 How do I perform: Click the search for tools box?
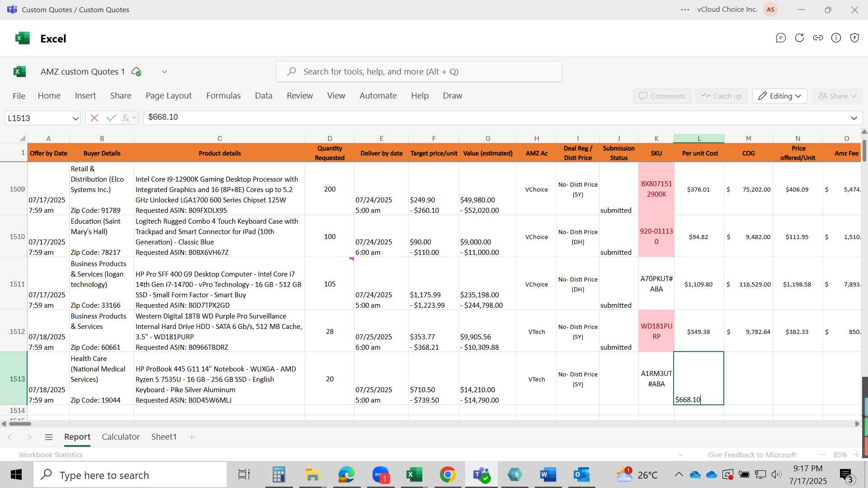(x=419, y=71)
